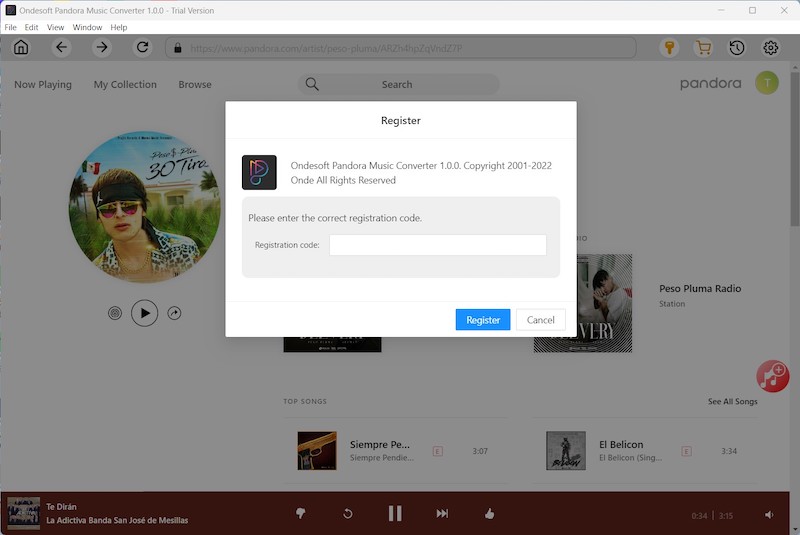Click the Te Dirán track title

[61, 506]
